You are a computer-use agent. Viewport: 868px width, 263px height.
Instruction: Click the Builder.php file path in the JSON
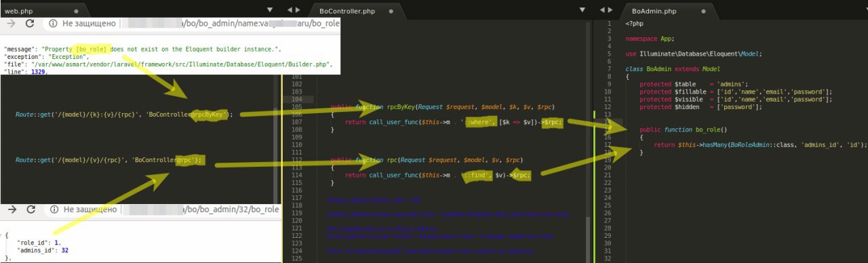(181, 64)
